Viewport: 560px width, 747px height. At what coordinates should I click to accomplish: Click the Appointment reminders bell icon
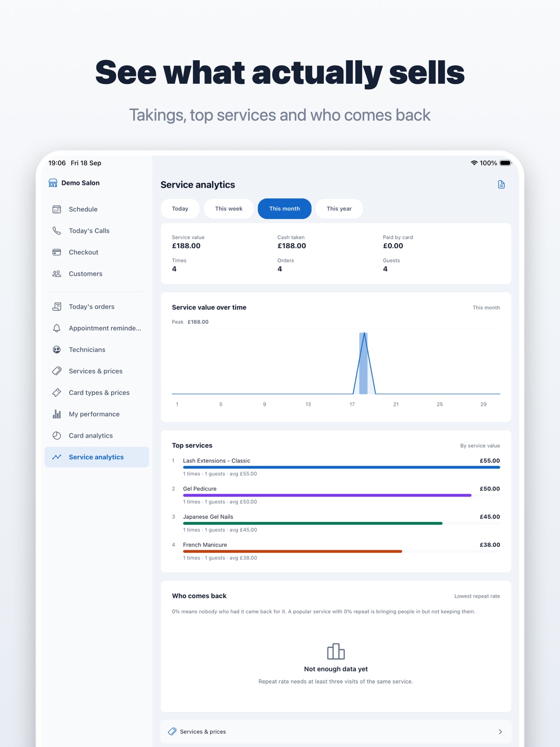pyautogui.click(x=57, y=328)
